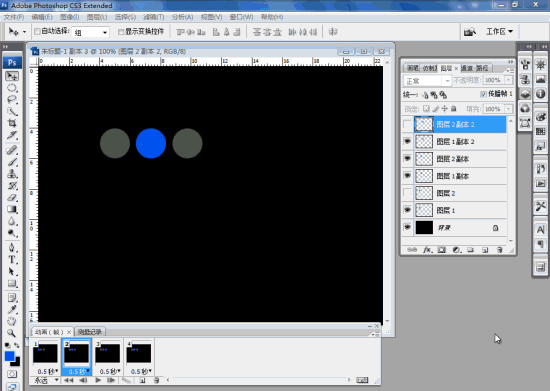Open the 填充 fill slider arrow
The height and width of the screenshot is (391, 550).
point(508,109)
